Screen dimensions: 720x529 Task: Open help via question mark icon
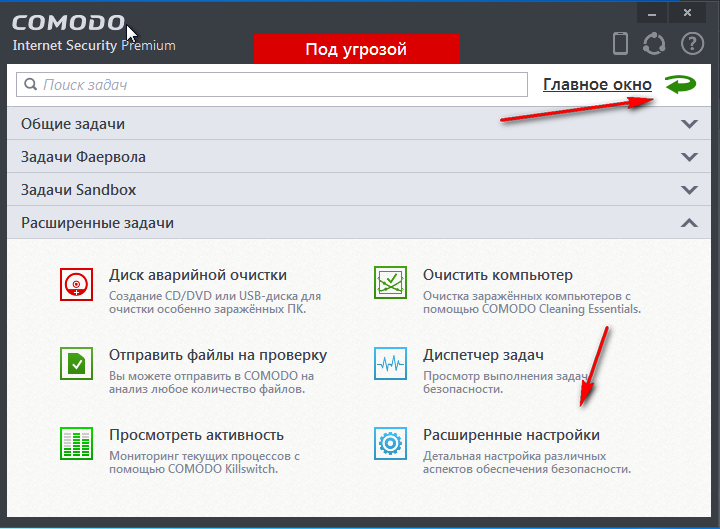[x=692, y=44]
